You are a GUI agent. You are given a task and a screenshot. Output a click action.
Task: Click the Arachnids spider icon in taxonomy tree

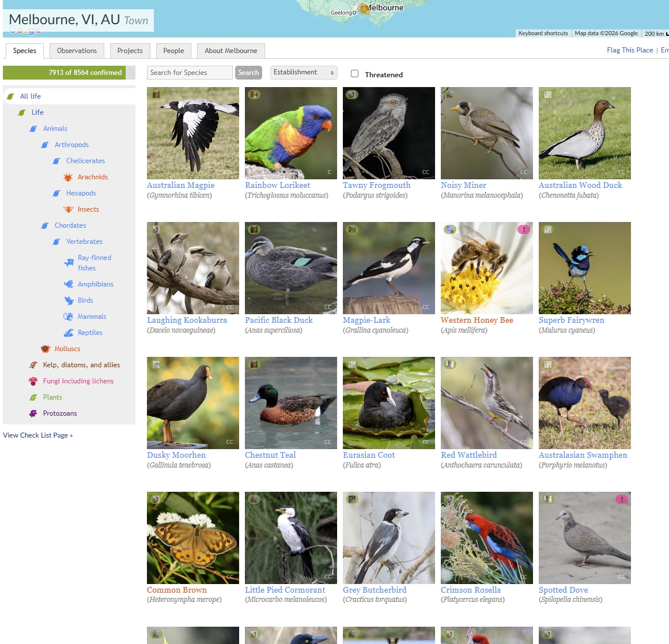coord(68,177)
